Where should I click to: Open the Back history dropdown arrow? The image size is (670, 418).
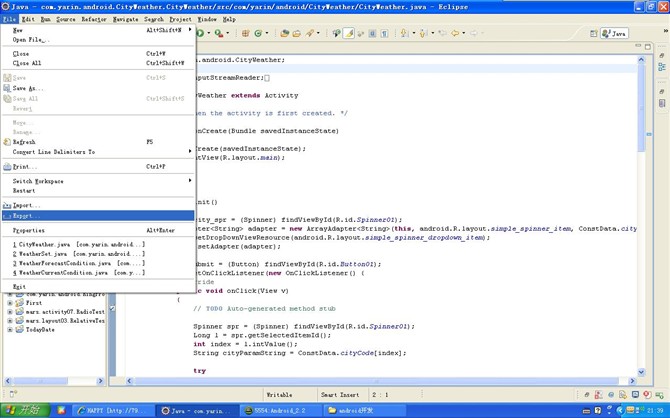464,33
